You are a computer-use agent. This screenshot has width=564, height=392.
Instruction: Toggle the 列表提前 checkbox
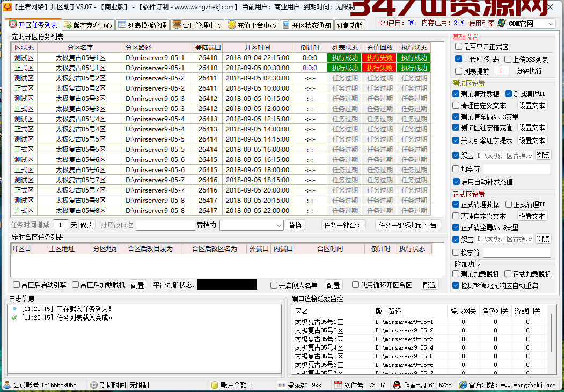458,71
